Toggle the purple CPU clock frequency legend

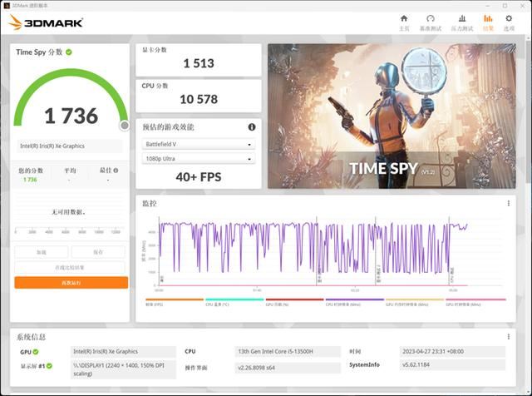pos(354,303)
